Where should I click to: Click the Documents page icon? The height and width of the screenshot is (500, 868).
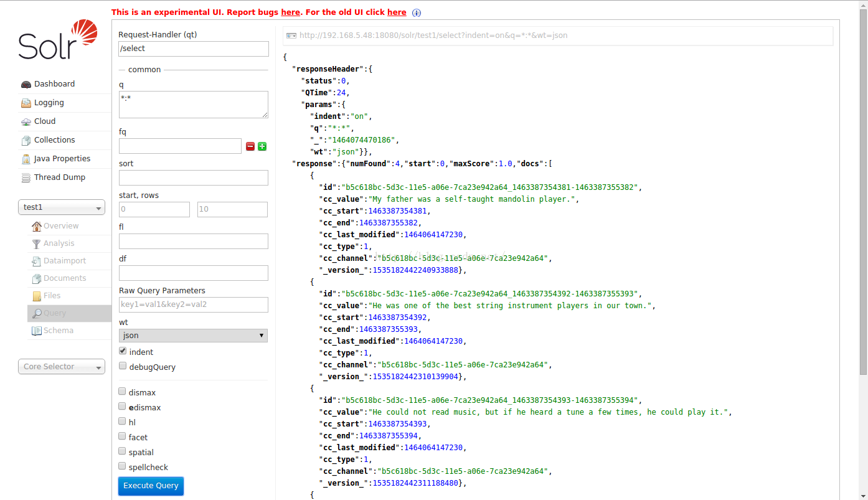[37, 278]
